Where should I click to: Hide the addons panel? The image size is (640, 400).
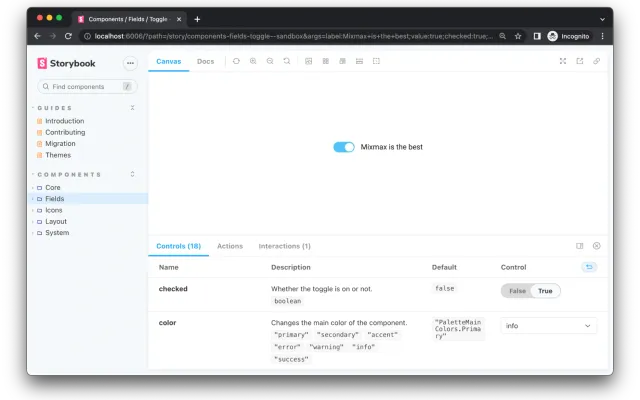point(597,246)
